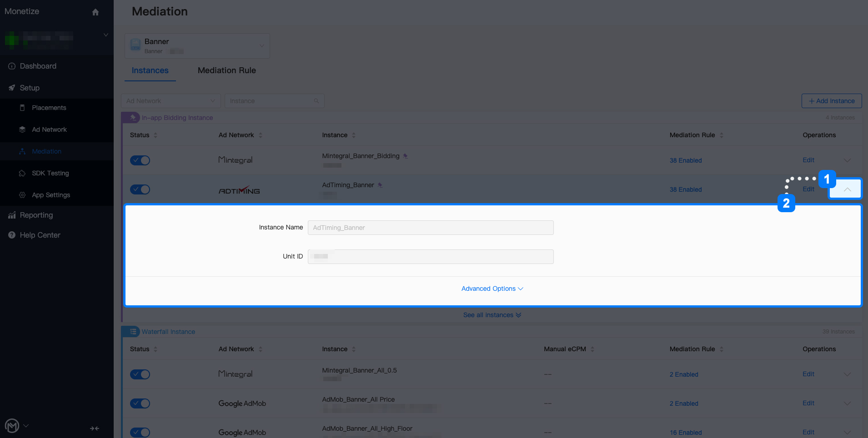Screen dimensions: 868x438
Task: Sort waterfall table by Mediation Rule
Action: pos(722,349)
